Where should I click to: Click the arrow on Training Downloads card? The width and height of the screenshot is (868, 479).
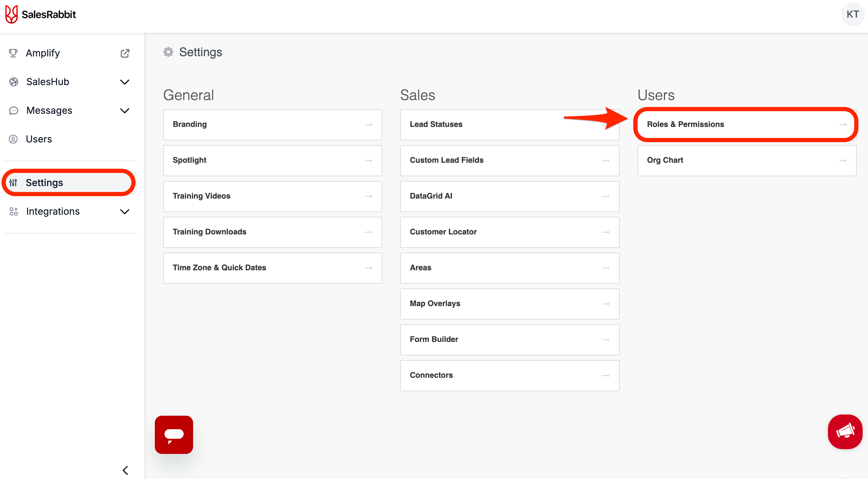pyautogui.click(x=369, y=232)
